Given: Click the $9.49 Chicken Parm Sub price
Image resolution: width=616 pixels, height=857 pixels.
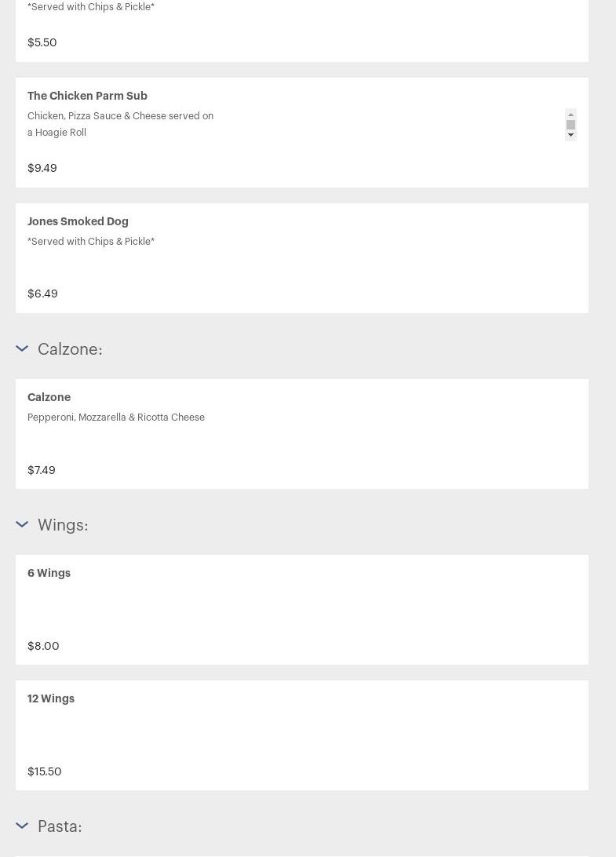Looking at the screenshot, I should [42, 168].
